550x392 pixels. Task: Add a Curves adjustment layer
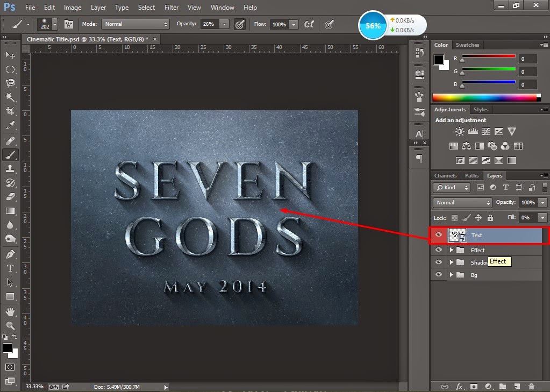[x=487, y=131]
